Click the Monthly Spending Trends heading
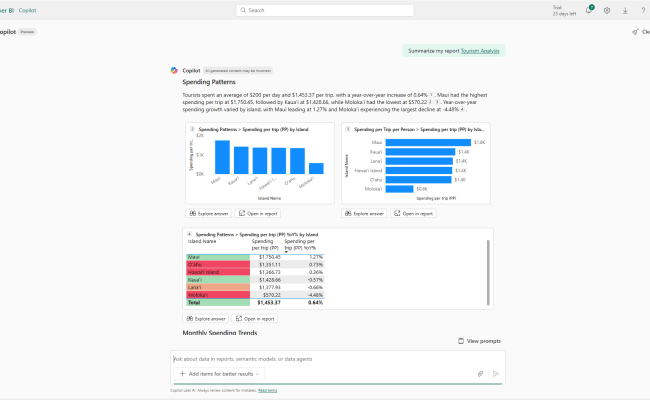Screen dimensions: 650x400 tap(220, 333)
